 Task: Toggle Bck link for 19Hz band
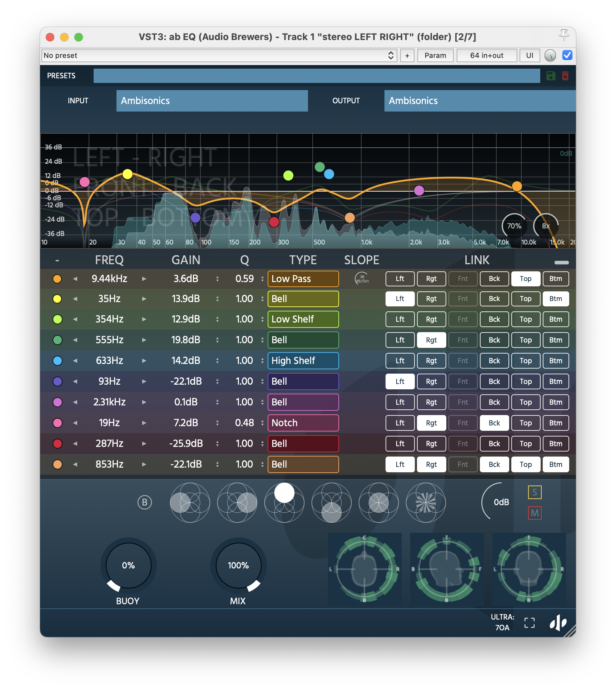494,423
